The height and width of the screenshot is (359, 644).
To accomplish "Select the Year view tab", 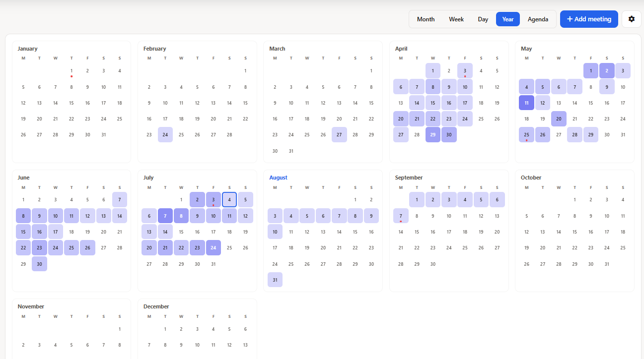I will point(508,19).
